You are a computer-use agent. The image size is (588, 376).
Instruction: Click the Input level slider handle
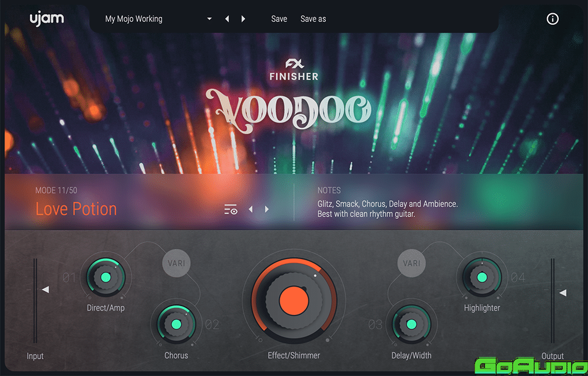[x=46, y=290]
